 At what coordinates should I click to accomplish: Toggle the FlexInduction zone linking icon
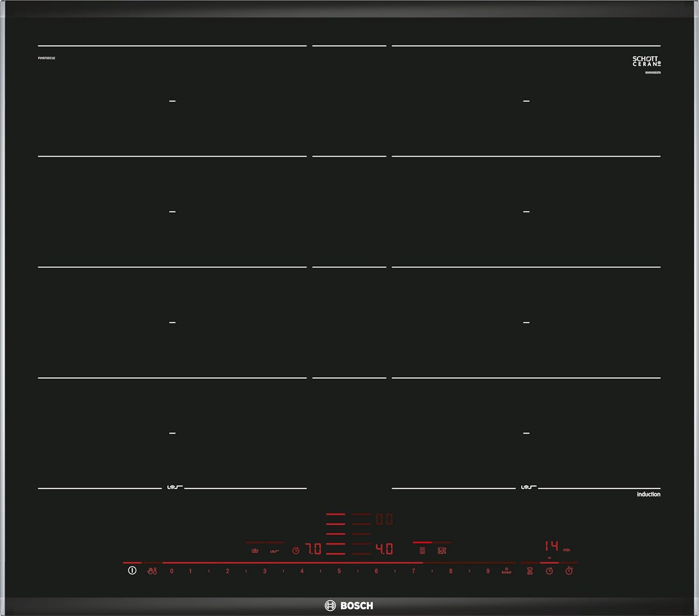[x=422, y=551]
